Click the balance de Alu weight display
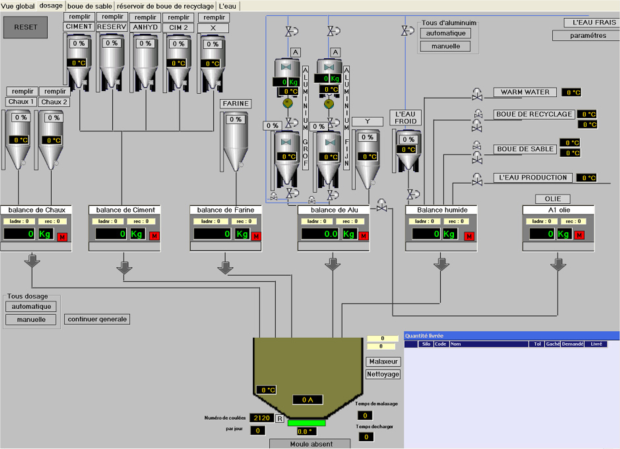620x449 pixels. [320, 234]
